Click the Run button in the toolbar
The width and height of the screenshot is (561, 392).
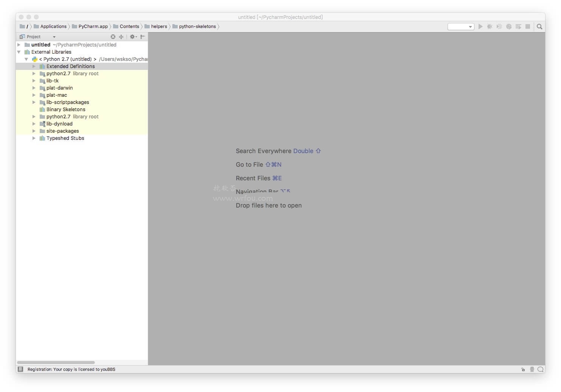tap(480, 26)
